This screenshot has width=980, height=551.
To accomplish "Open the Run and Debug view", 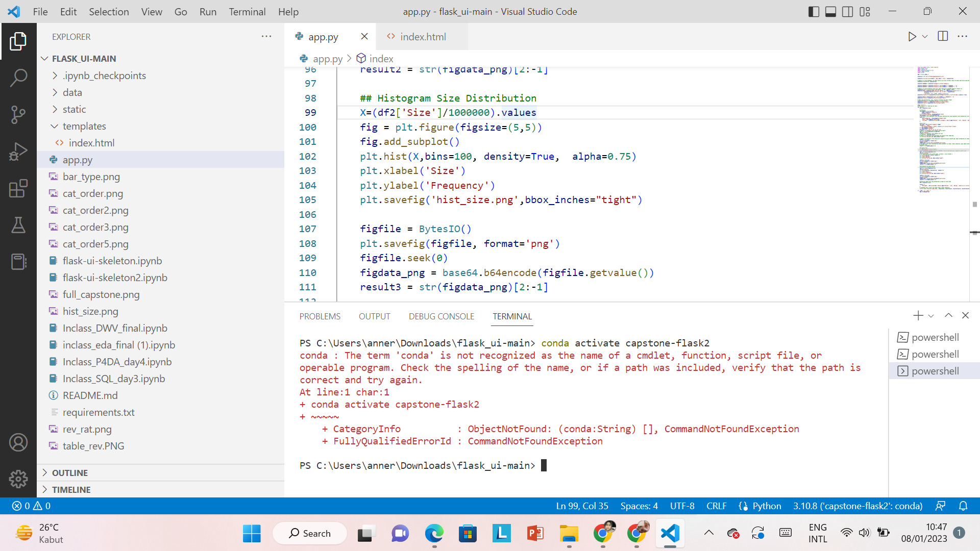I will coord(18,151).
